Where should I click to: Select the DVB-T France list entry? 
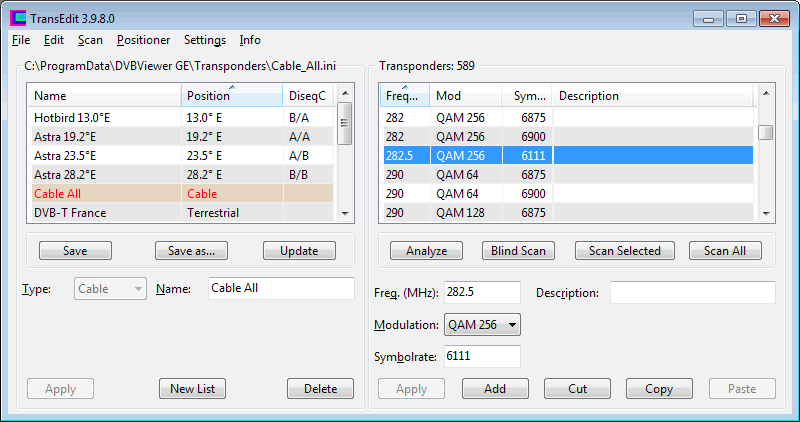70,212
